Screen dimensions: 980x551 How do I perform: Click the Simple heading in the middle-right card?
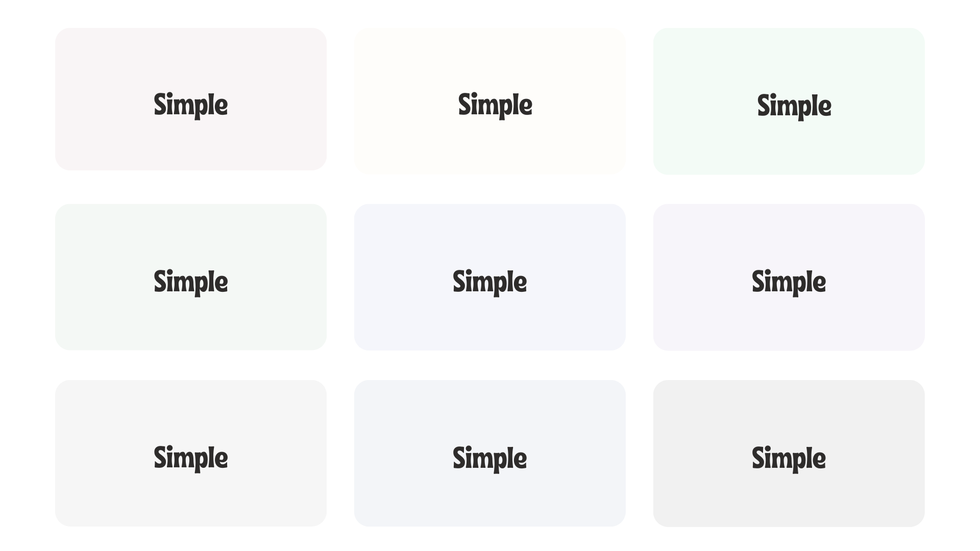pyautogui.click(x=789, y=282)
